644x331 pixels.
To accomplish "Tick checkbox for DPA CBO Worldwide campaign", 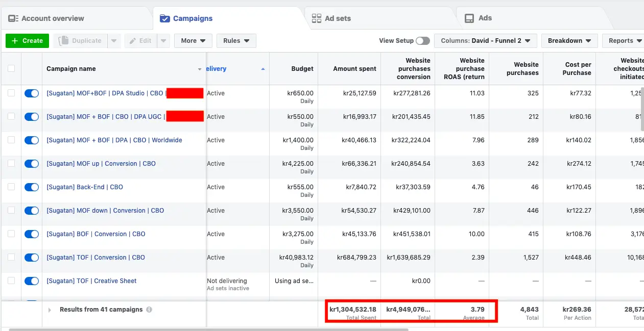I will pyautogui.click(x=11, y=140).
